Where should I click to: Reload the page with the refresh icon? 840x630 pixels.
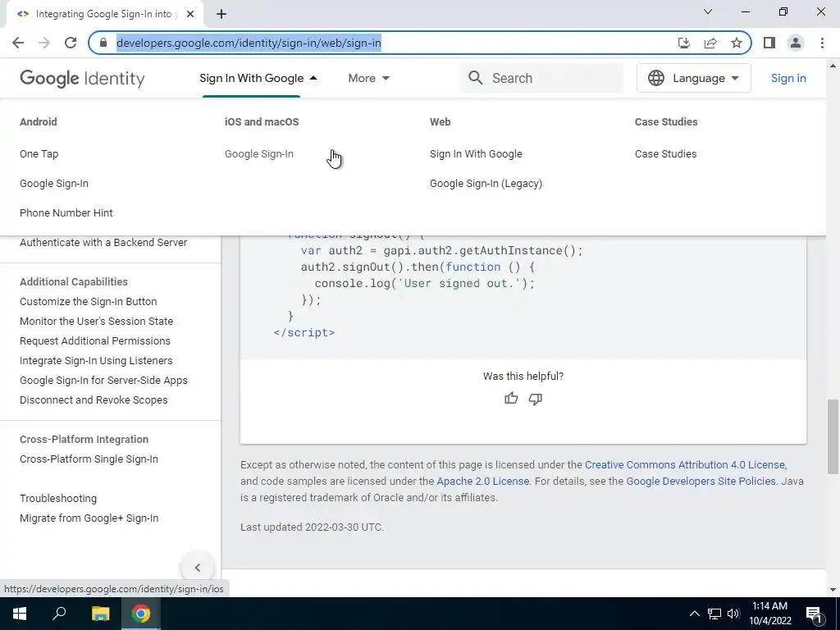pos(71,43)
